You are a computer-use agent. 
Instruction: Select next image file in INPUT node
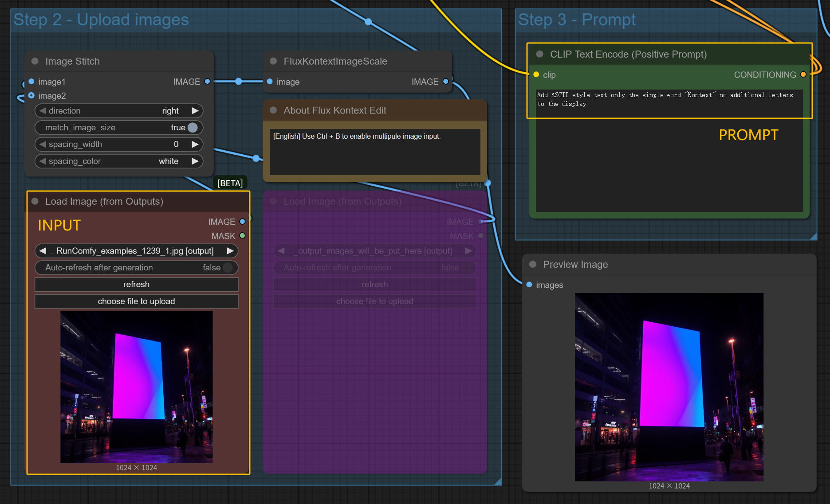coord(230,251)
